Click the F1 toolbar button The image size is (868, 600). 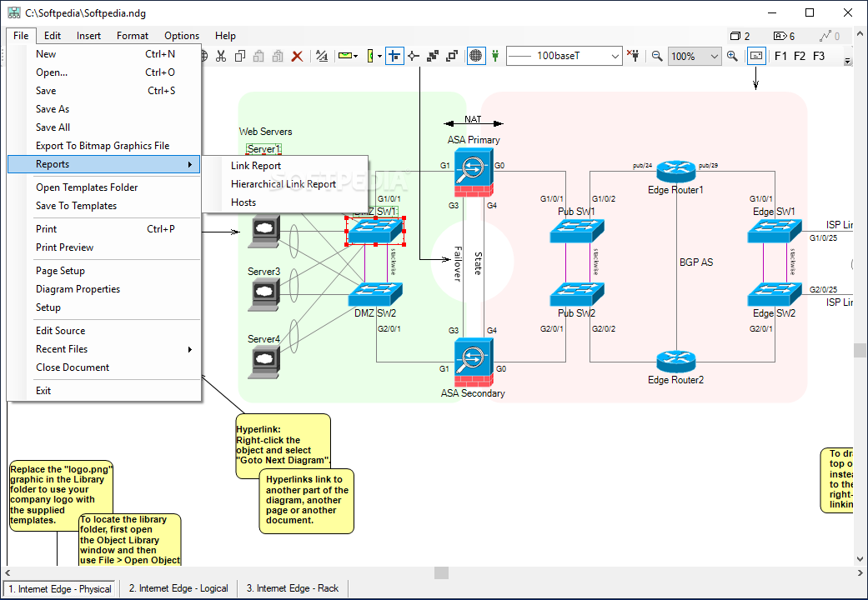[x=780, y=56]
